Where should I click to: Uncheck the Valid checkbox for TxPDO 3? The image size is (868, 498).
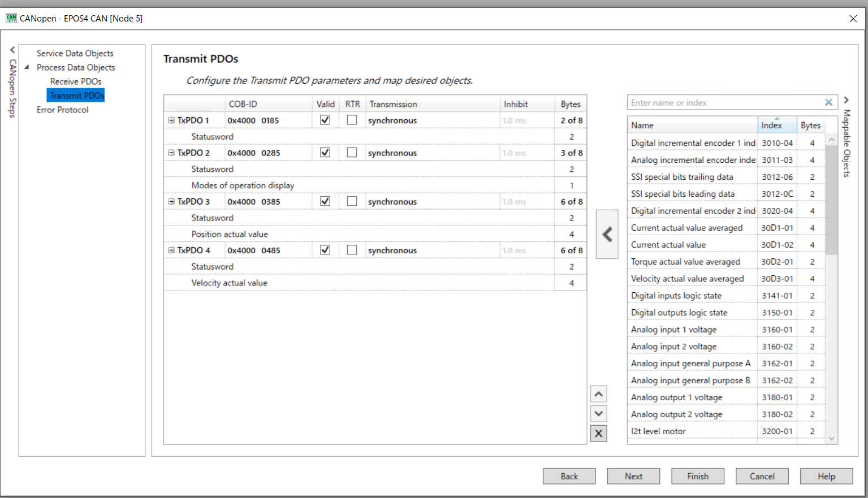click(x=325, y=201)
